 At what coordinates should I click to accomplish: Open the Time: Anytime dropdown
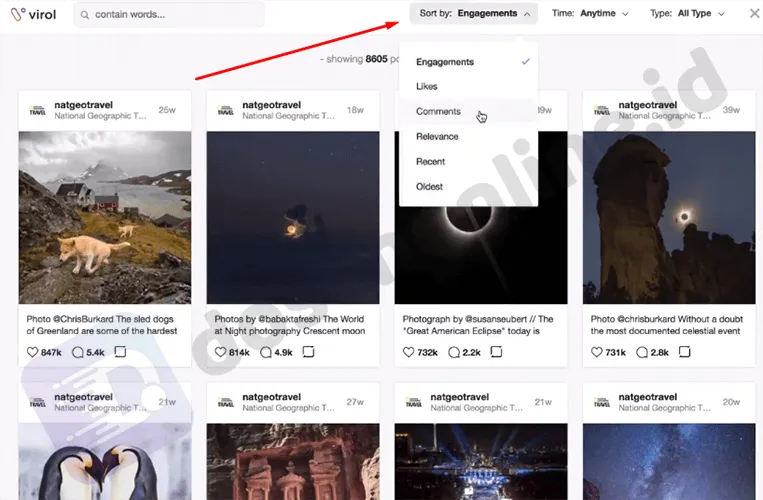pos(590,14)
